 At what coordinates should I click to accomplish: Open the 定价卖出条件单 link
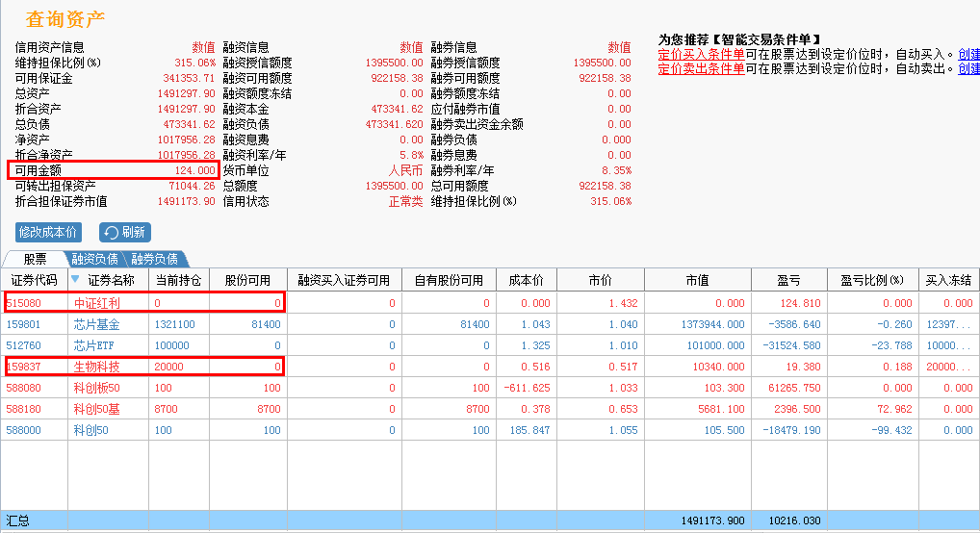pos(701,68)
